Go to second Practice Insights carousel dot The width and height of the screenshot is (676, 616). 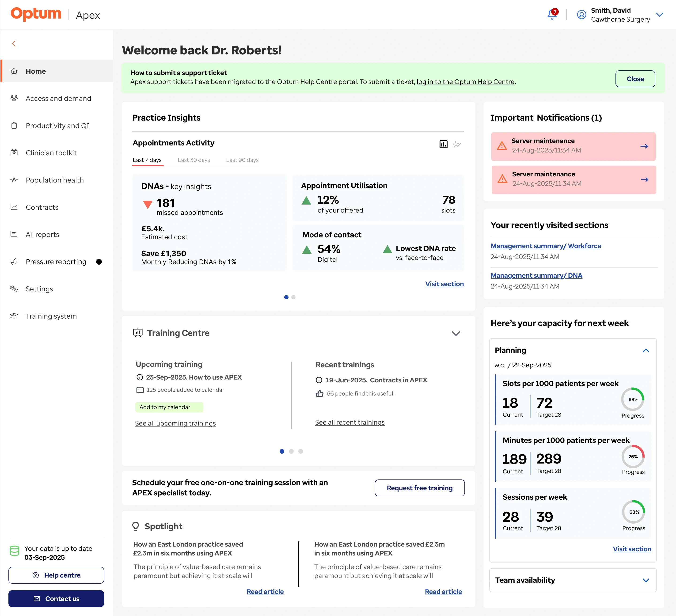tap(293, 297)
